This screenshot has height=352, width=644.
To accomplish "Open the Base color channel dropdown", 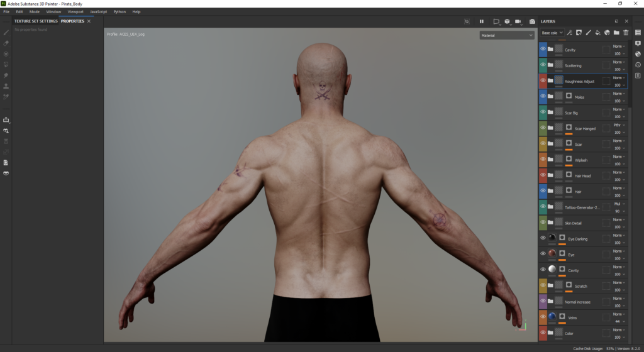I will pos(552,33).
